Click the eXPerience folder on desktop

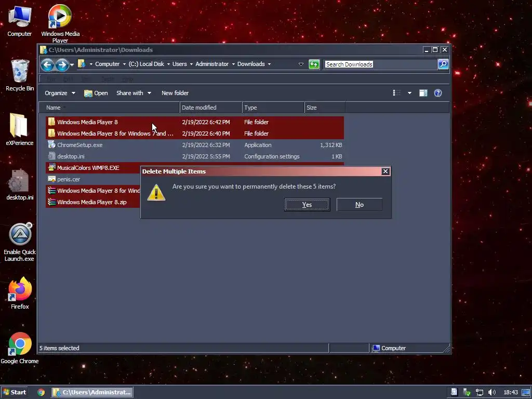(20, 129)
